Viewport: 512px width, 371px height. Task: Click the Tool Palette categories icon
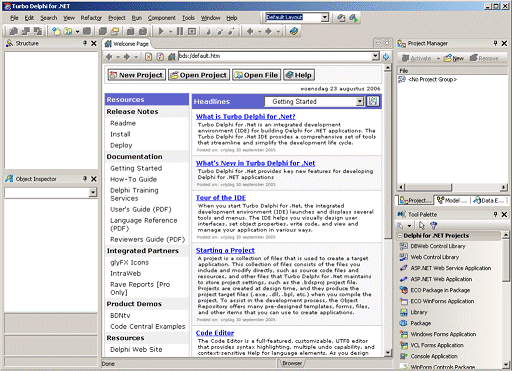401,226
